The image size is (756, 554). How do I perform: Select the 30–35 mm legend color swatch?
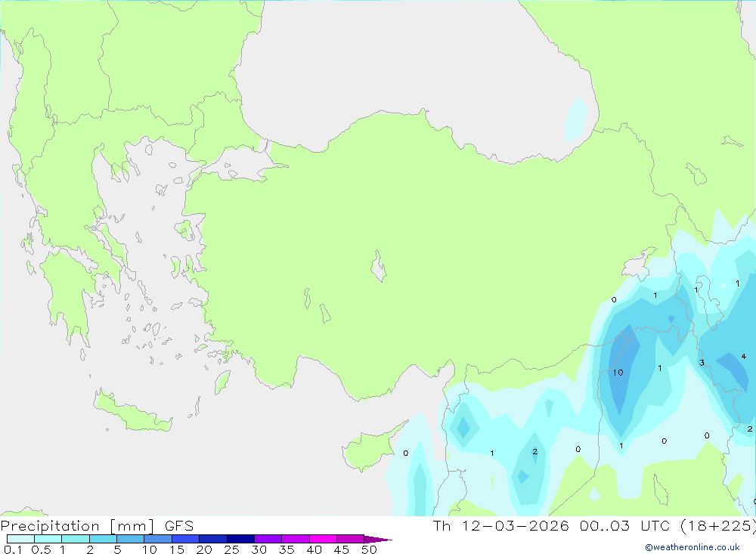[268, 539]
